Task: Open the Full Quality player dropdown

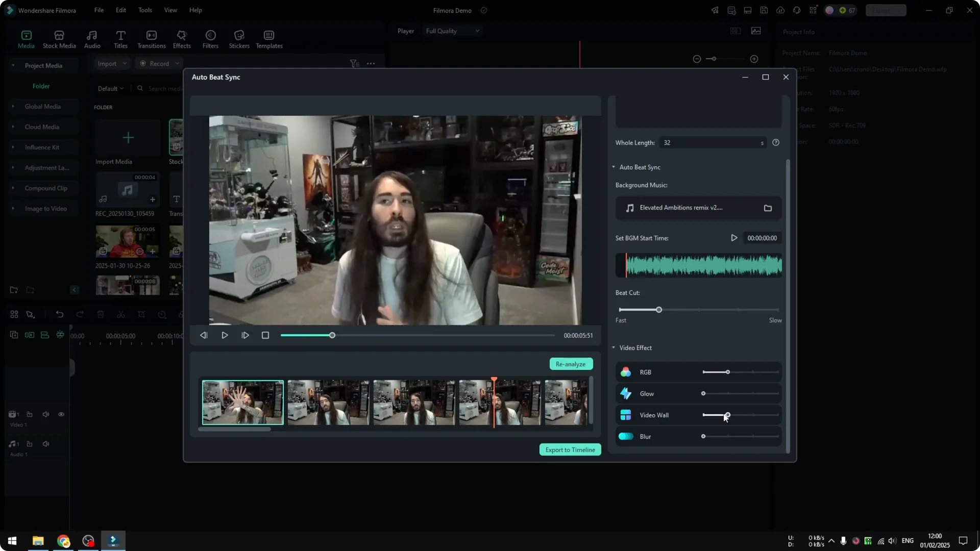Action: click(x=452, y=31)
